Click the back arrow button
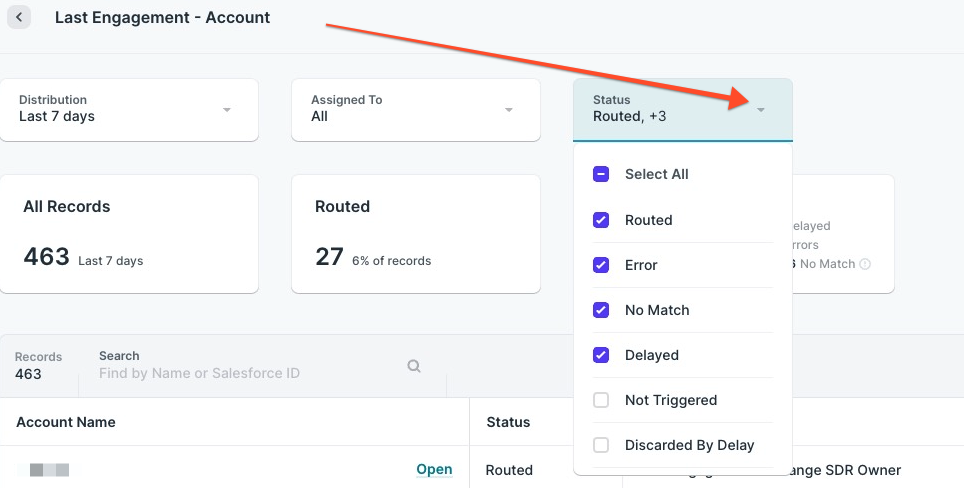 pos(19,17)
